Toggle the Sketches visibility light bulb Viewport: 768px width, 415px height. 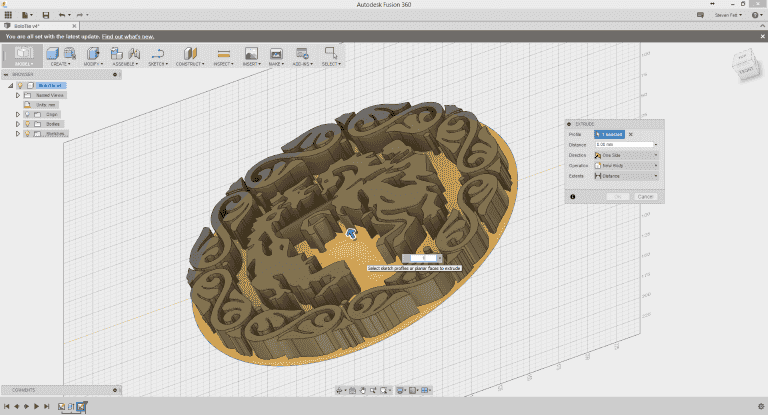pos(27,133)
